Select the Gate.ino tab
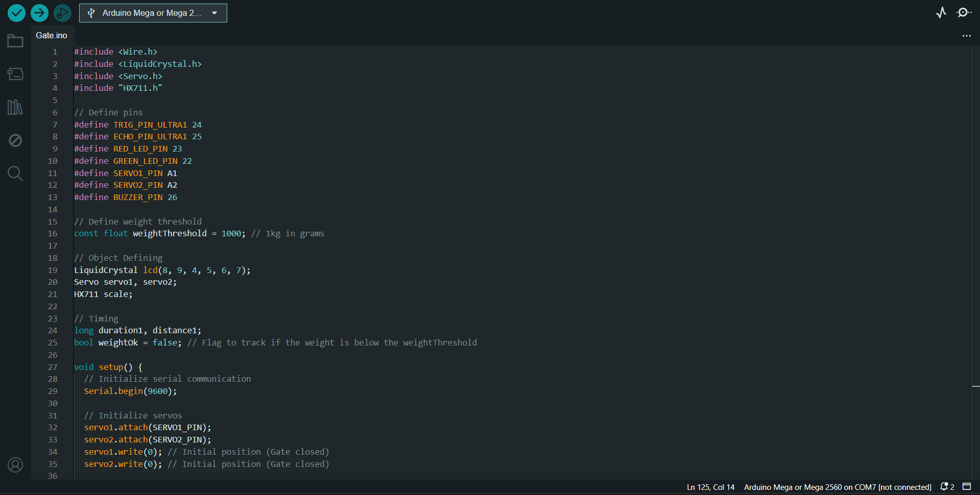This screenshot has height=495, width=980. pyautogui.click(x=52, y=35)
